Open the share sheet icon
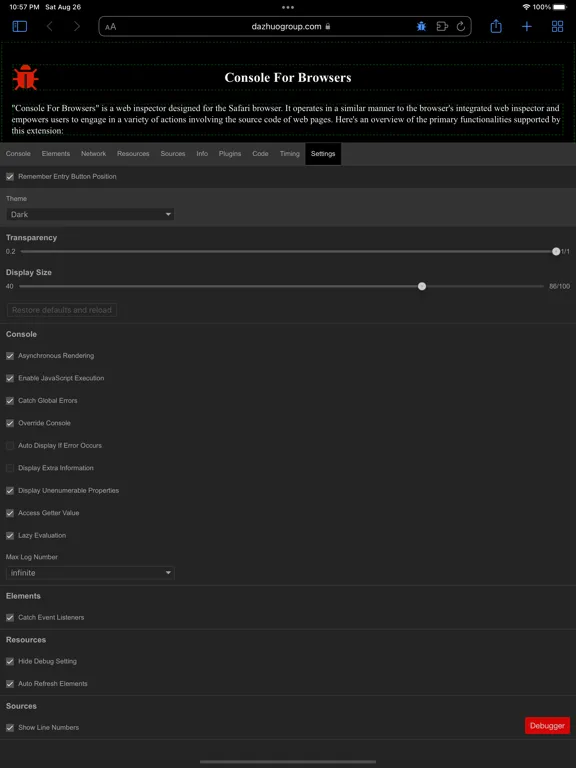Viewport: 576px width, 768px height. tap(496, 26)
